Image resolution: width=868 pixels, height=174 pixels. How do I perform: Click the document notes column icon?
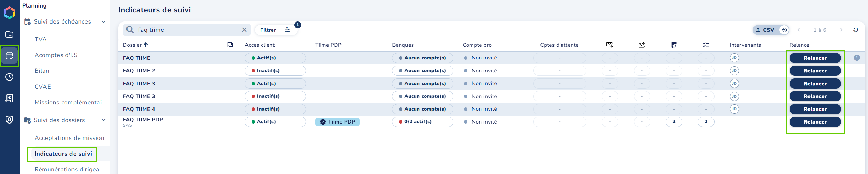point(674,45)
